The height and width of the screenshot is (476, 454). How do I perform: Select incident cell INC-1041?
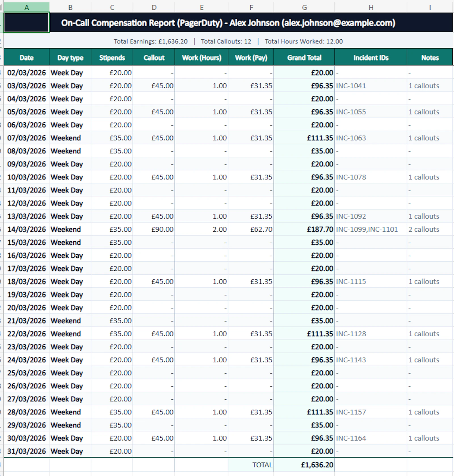coord(371,86)
